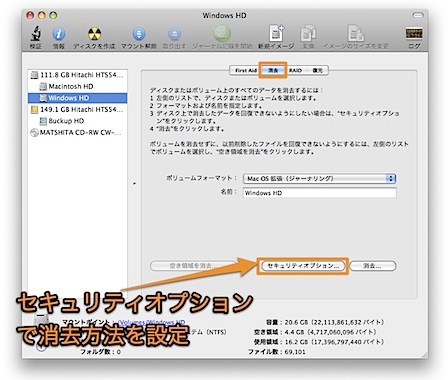Open the Info (情報) toolbar icon

pyautogui.click(x=59, y=34)
